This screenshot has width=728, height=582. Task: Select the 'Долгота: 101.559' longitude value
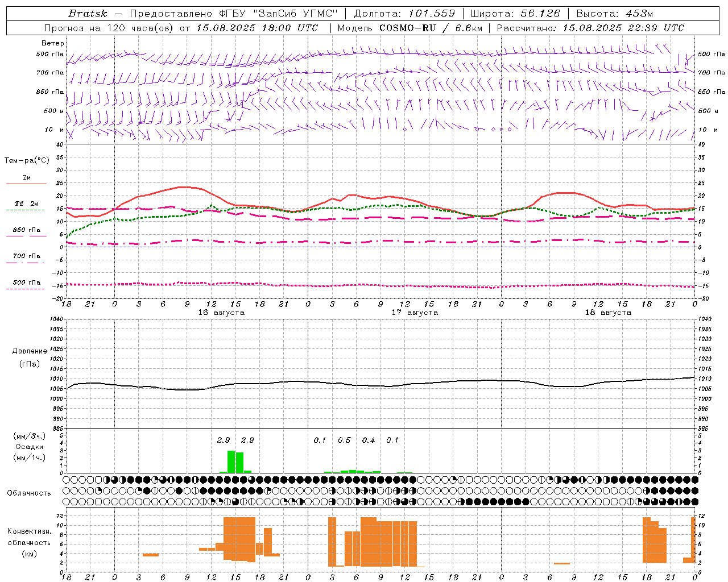[405, 14]
